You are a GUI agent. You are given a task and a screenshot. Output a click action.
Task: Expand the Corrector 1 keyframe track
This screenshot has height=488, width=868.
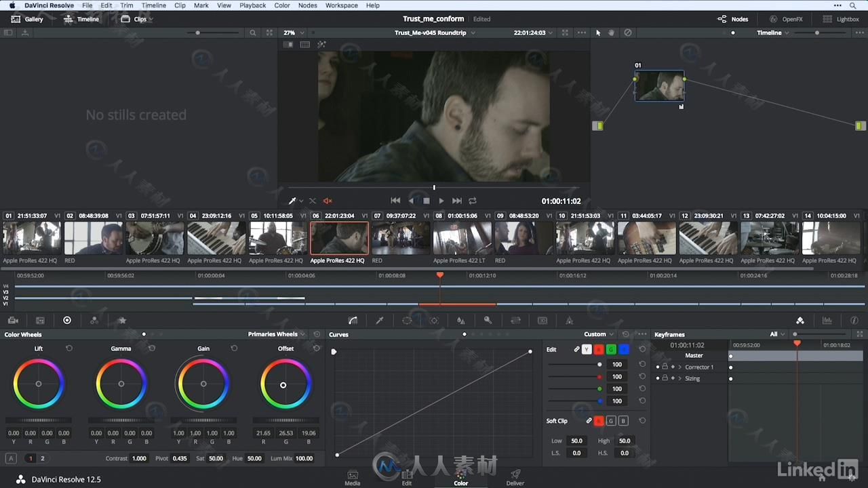679,367
